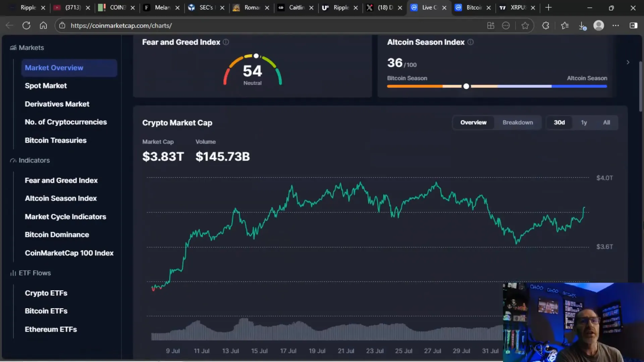Set chart range to All
The image size is (644, 362).
(x=606, y=123)
